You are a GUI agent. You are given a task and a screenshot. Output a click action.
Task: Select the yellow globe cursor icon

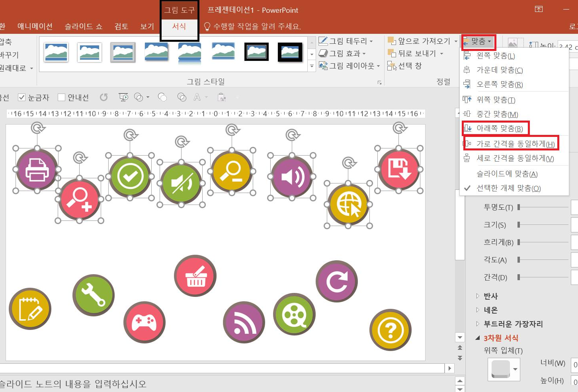pyautogui.click(x=348, y=205)
